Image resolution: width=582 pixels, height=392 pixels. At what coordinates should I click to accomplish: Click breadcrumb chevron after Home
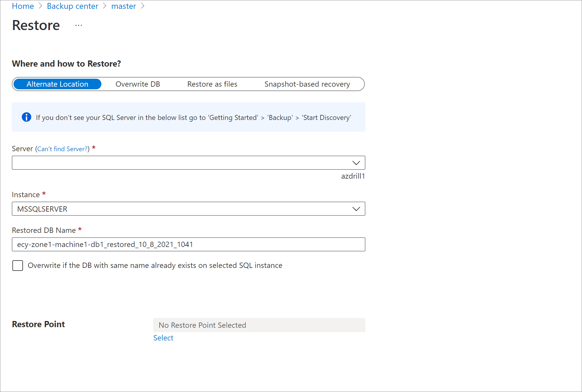(41, 6)
